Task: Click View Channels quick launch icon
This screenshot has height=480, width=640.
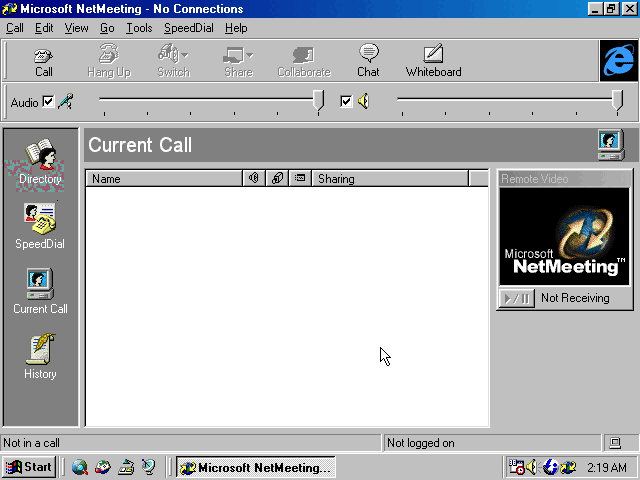Action: pos(149,467)
